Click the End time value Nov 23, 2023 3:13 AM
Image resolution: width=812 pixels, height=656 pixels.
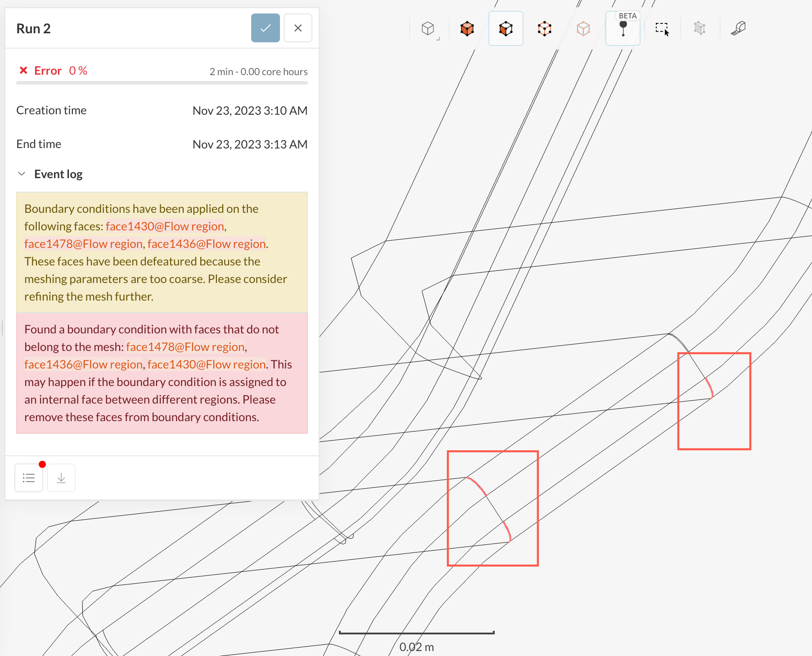(250, 144)
